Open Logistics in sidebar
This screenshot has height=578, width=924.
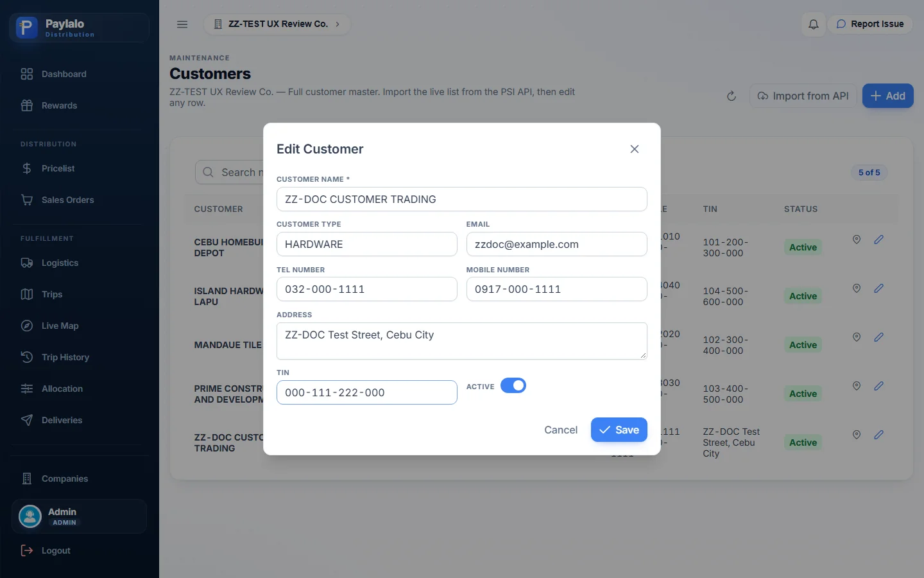pyautogui.click(x=80, y=263)
